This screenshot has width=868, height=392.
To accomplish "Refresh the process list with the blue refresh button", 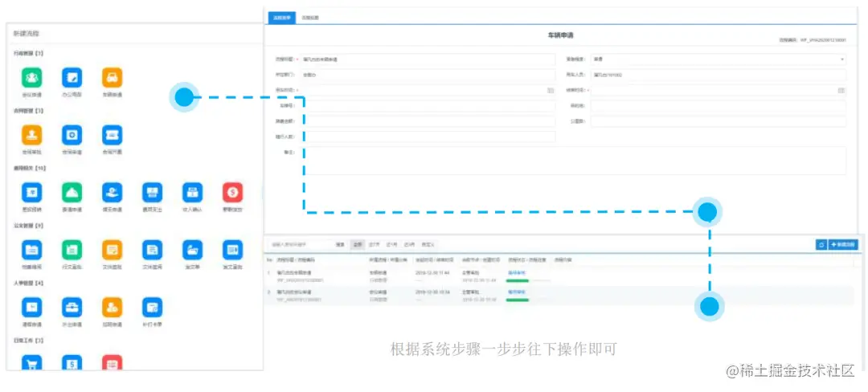I will pyautogui.click(x=821, y=244).
